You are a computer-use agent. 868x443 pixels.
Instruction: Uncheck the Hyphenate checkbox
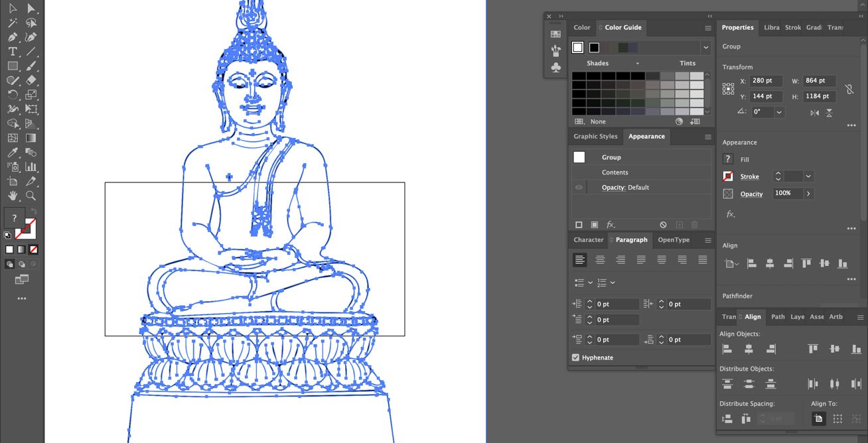point(575,357)
